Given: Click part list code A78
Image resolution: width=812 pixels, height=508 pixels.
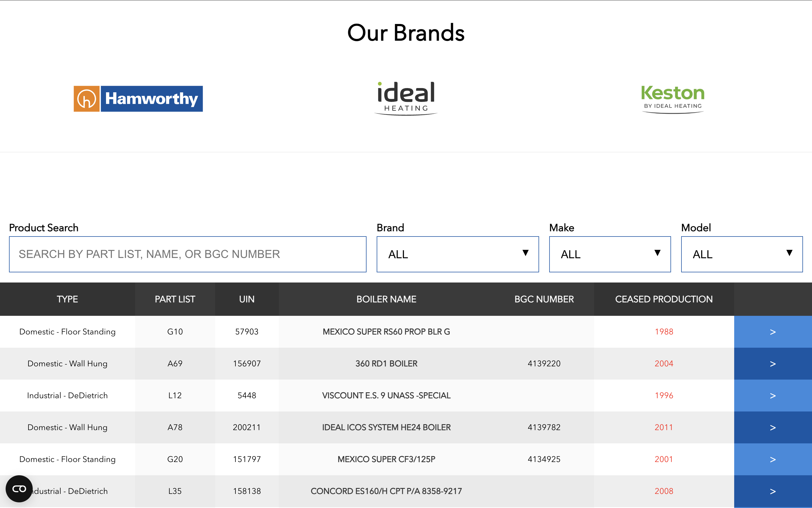Looking at the screenshot, I should point(175,428).
